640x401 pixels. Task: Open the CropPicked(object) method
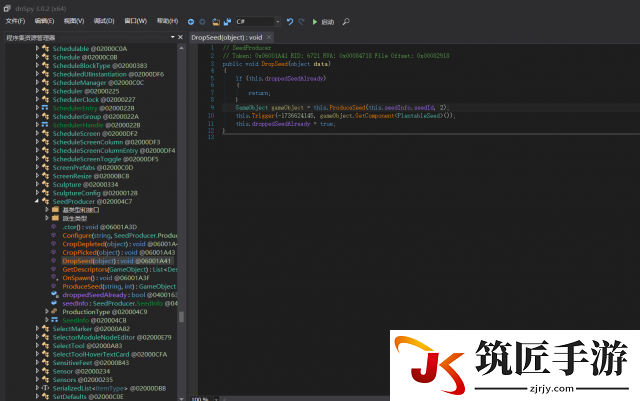pos(118,252)
